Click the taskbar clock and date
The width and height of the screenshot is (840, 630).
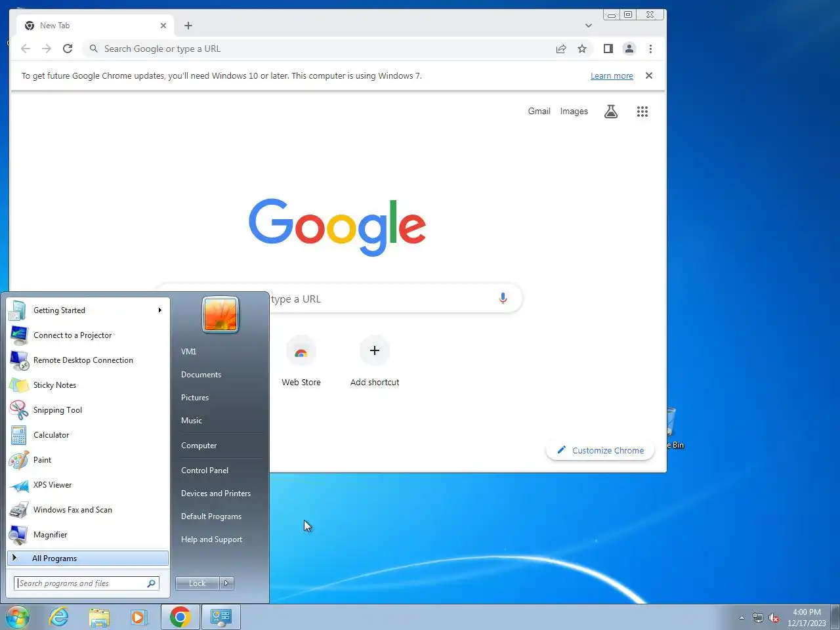(807, 618)
